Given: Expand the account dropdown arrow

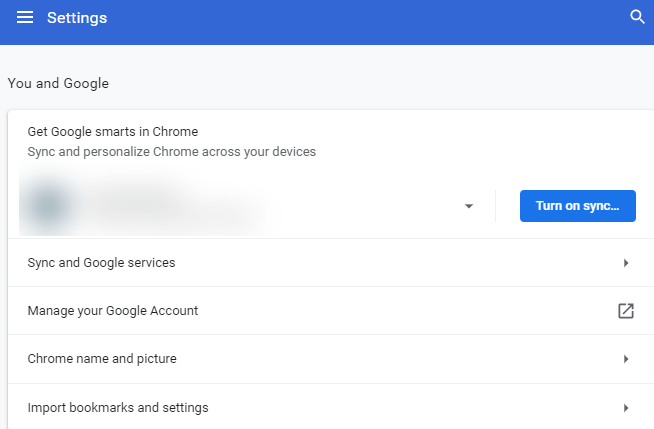Looking at the screenshot, I should pos(469,206).
